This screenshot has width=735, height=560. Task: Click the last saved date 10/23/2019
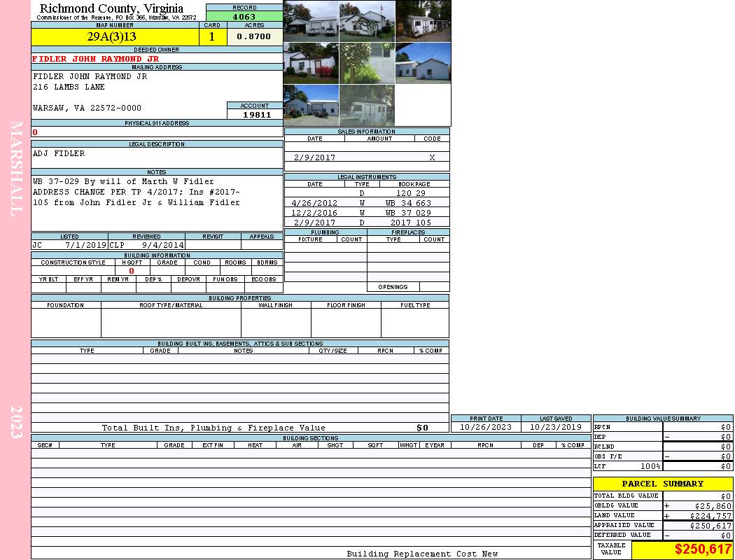[556, 427]
